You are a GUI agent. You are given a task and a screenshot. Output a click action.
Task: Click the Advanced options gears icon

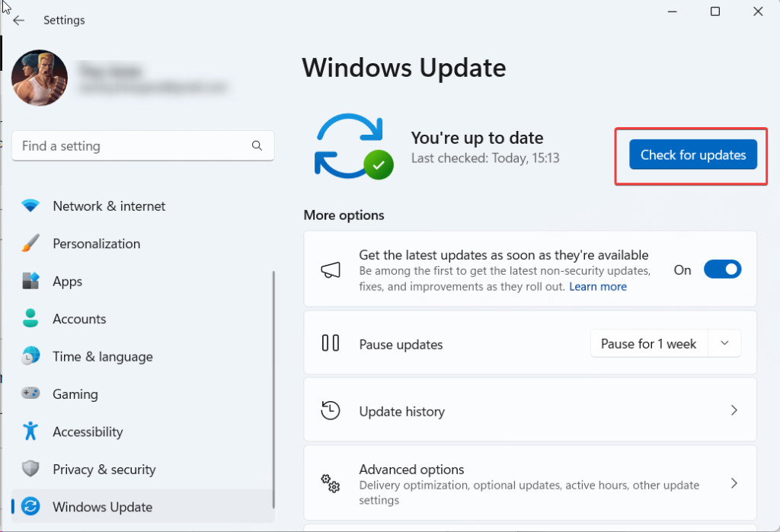tap(330, 483)
